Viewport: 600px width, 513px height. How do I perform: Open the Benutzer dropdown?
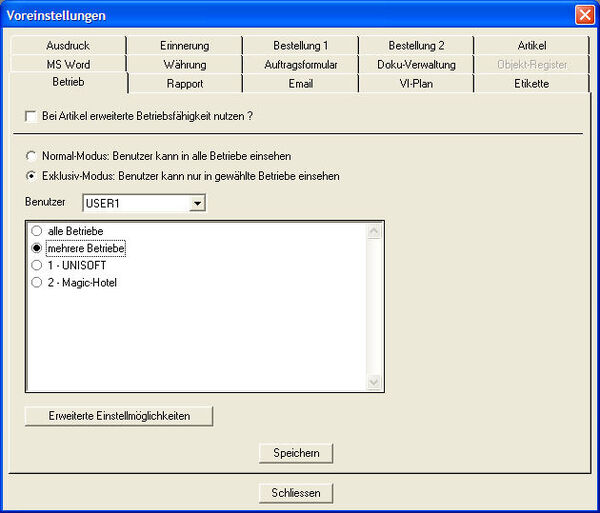[x=197, y=203]
